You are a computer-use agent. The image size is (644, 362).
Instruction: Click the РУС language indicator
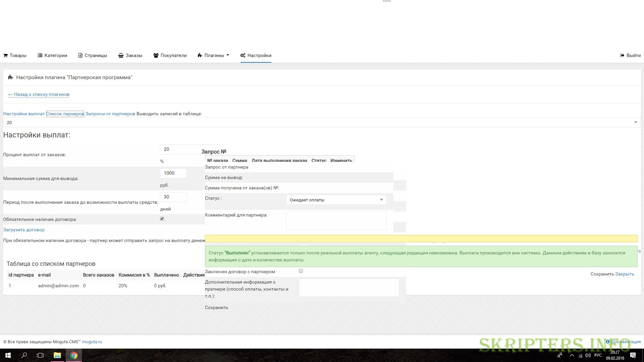(x=598, y=355)
